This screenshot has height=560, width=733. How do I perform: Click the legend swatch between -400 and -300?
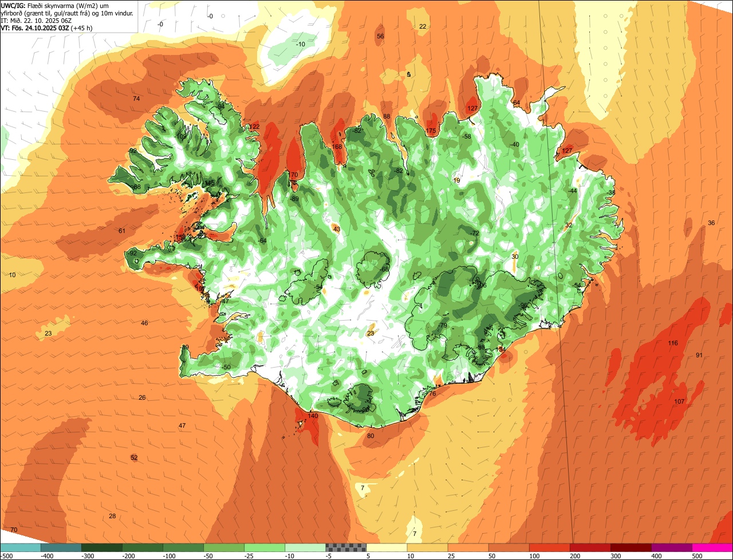(61, 548)
